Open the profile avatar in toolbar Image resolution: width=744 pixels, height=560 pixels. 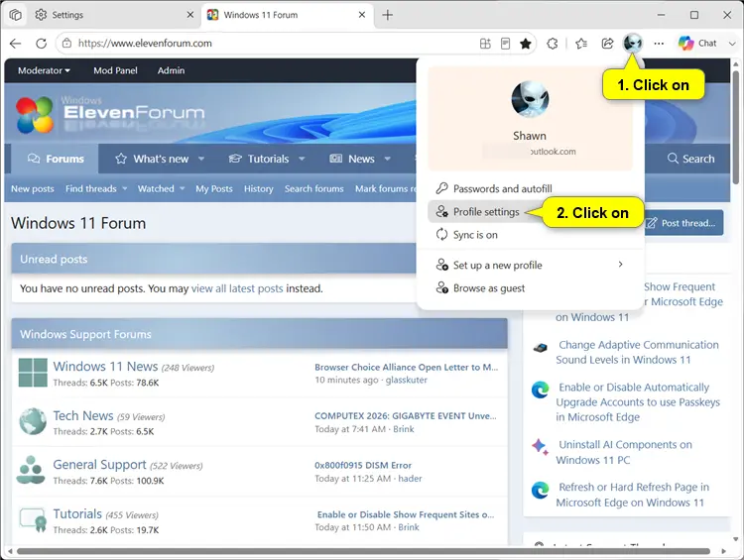coord(633,44)
